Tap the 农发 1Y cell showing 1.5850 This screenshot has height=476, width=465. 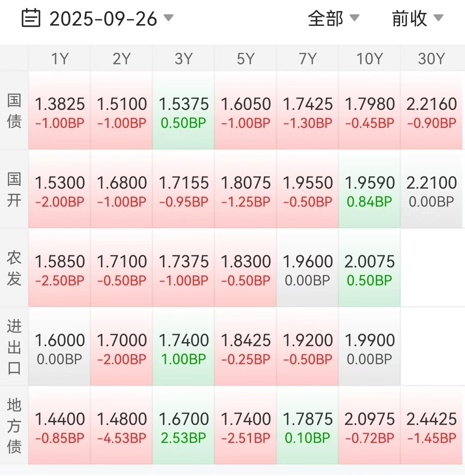coord(59,268)
